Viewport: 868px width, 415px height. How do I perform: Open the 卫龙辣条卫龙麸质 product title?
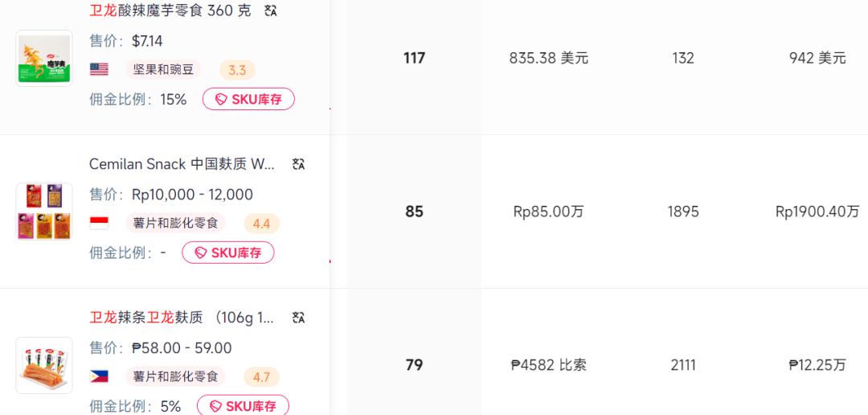point(182,318)
